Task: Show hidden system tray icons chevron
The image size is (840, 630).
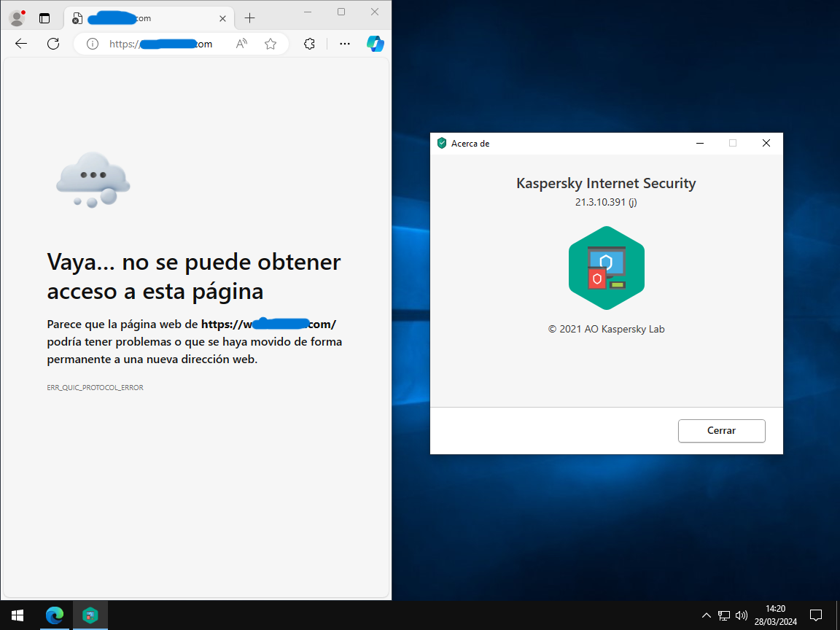Action: pos(706,615)
